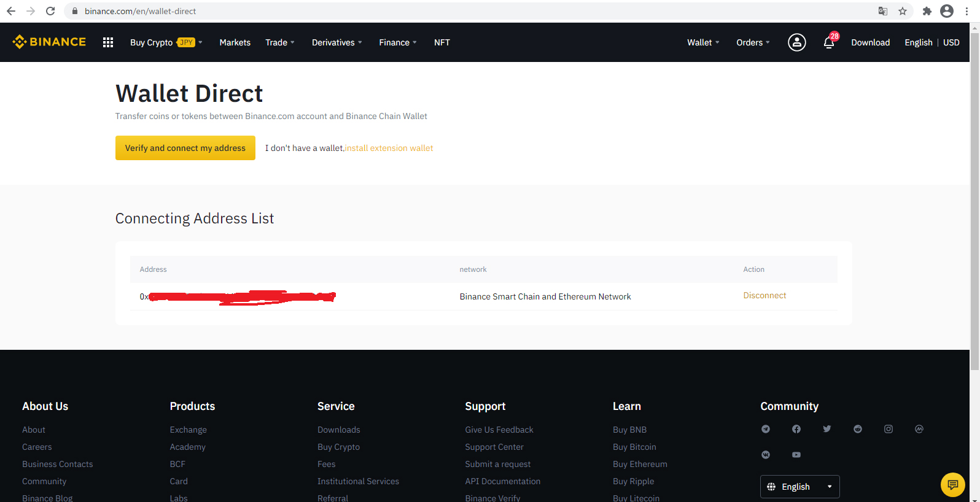Open the Chrome three-dot menu
Viewport: 980px width, 502px height.
coord(966,11)
